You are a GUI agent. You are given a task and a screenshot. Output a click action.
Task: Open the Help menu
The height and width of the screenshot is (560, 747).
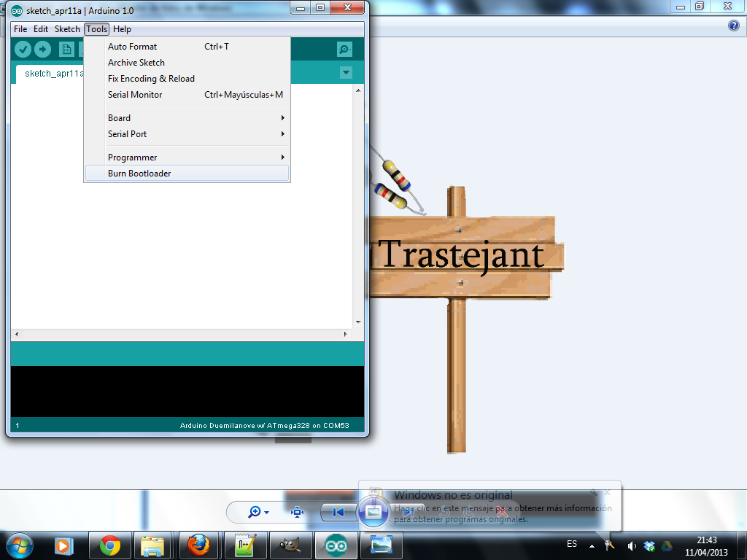pyautogui.click(x=122, y=29)
